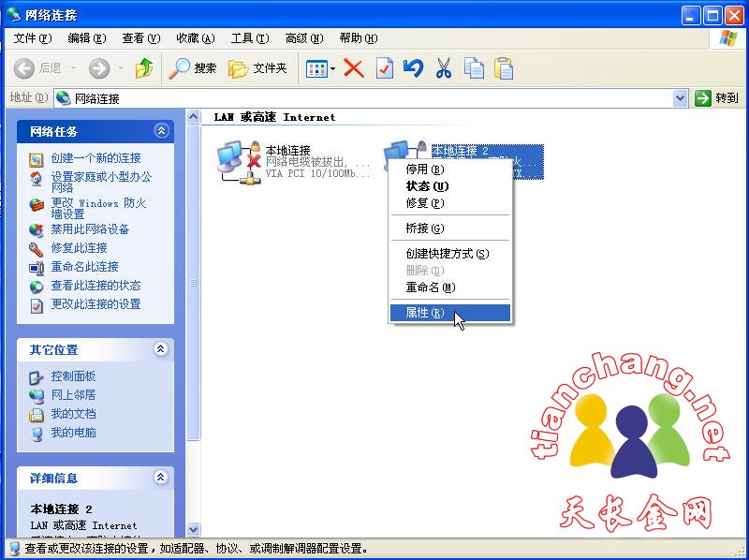
Task: Toggle the Folders (文件夹) toolbar button
Action: pyautogui.click(x=257, y=68)
